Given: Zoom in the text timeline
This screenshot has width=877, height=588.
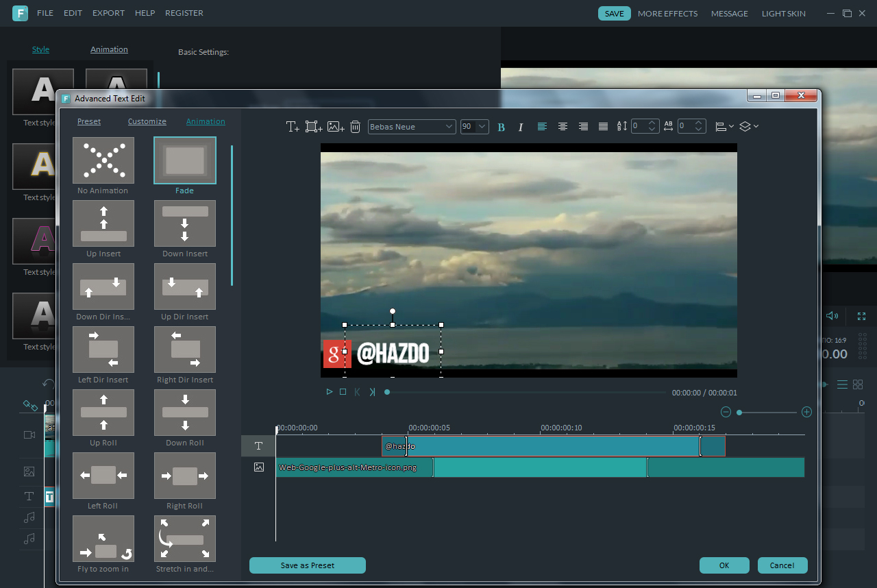Looking at the screenshot, I should [806, 412].
